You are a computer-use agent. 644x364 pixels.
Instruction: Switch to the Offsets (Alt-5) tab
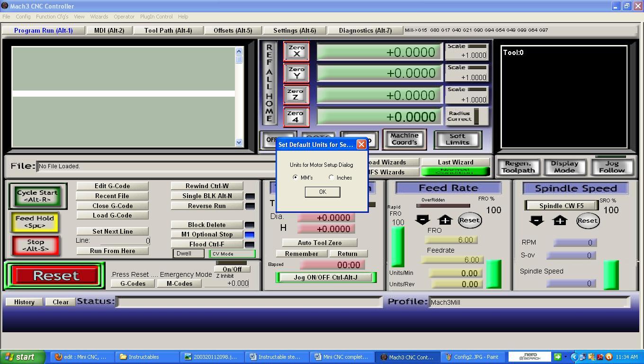233,30
